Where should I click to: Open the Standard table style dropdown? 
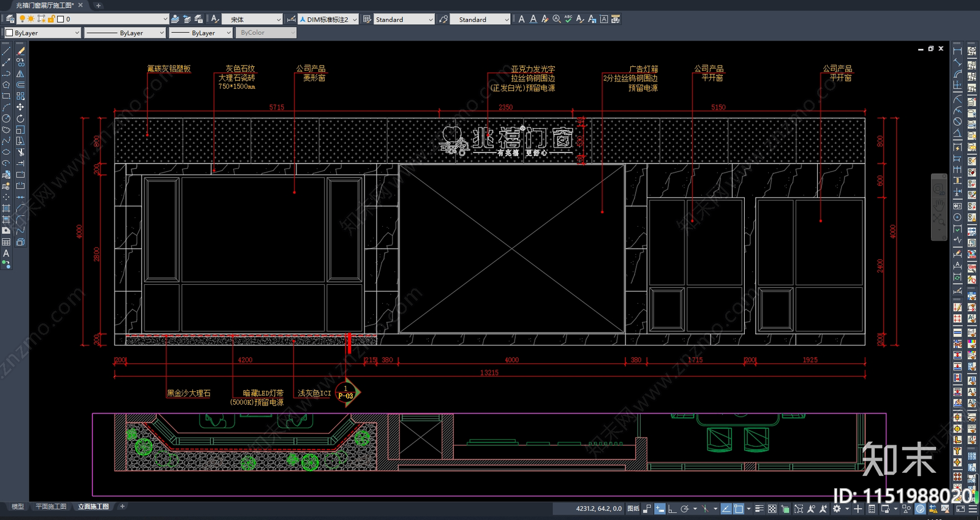[x=430, y=20]
